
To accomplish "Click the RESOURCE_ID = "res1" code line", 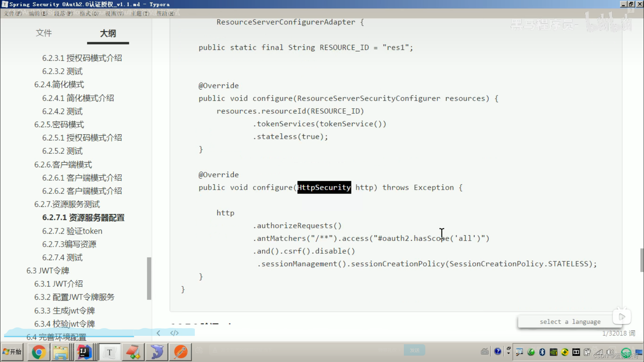I will pos(306,48).
